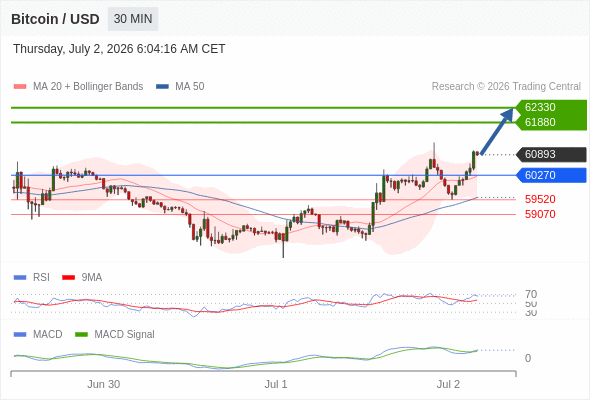The height and width of the screenshot is (400, 590).
Task: Click the RSI 70 level label
Action: (531, 294)
